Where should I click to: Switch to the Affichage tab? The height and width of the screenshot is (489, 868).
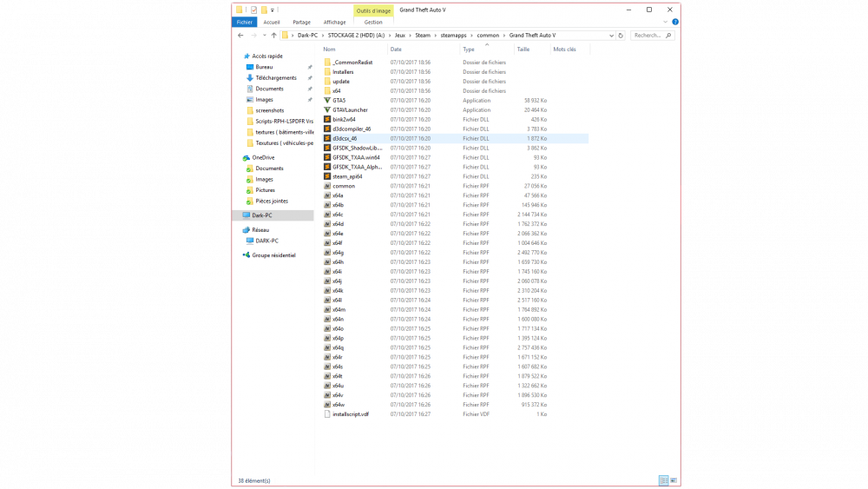334,23
